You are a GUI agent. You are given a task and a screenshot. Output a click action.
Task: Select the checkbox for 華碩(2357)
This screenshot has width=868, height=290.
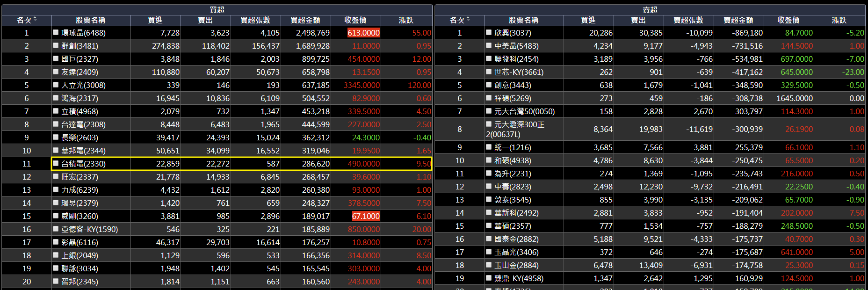tap(489, 225)
